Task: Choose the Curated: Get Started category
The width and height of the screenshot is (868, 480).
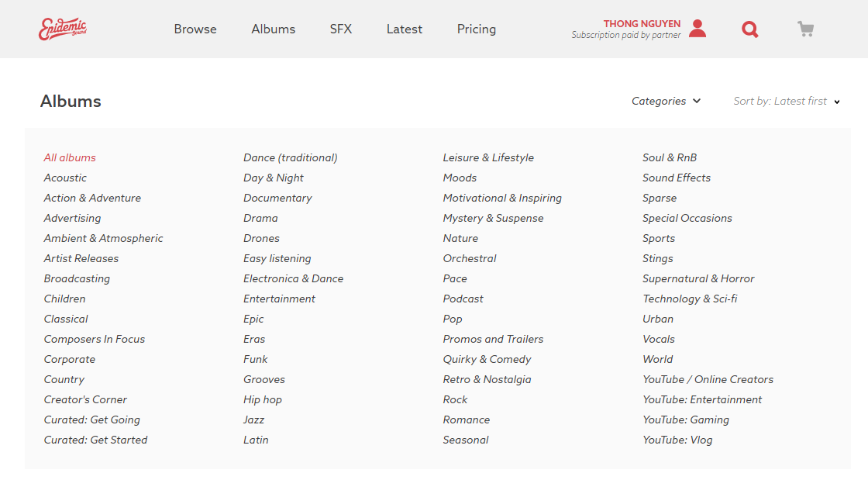Action: pos(96,440)
